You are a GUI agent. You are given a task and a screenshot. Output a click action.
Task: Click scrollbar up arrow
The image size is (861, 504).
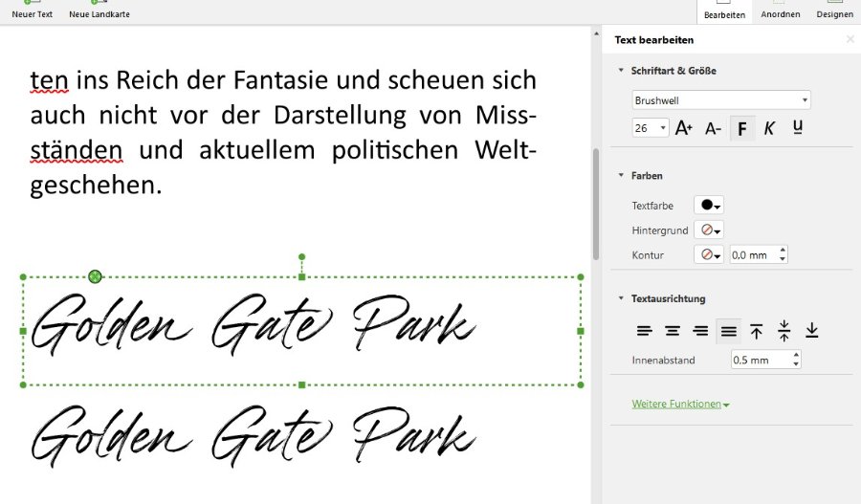tap(596, 33)
